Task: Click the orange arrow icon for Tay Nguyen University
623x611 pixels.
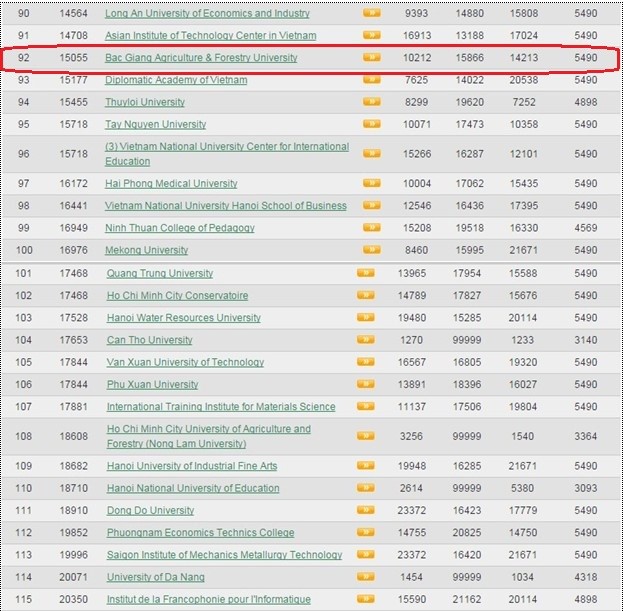Action: [371, 124]
